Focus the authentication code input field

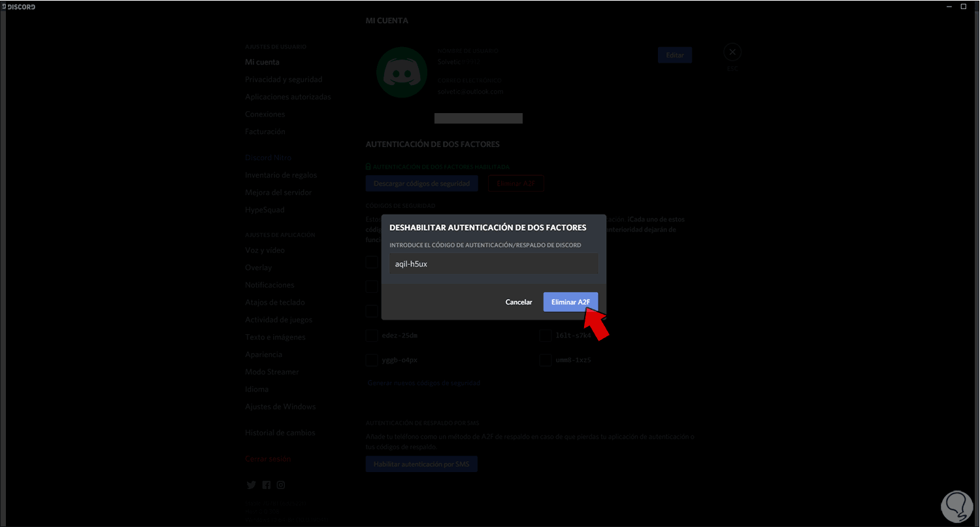click(494, 264)
